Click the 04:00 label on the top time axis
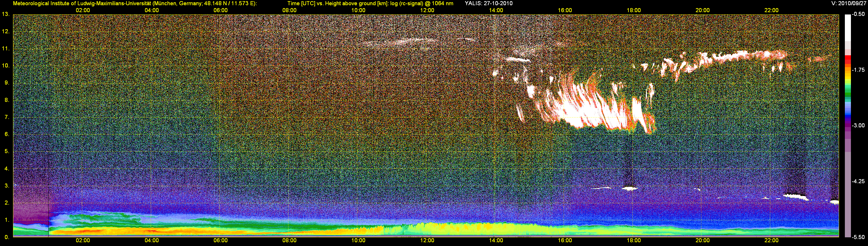Image resolution: width=868 pixels, height=246 pixels. point(152,10)
